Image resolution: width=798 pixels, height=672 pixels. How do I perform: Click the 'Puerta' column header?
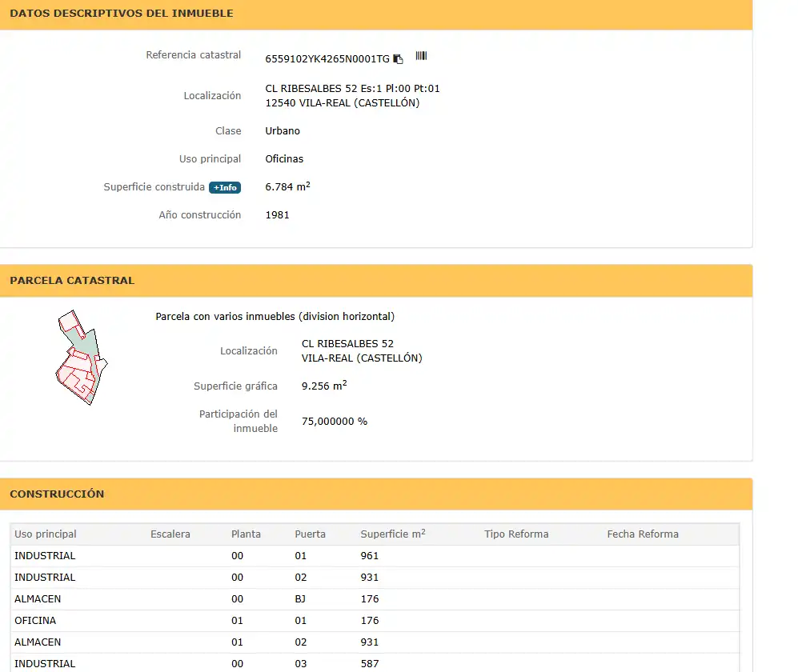(x=310, y=534)
